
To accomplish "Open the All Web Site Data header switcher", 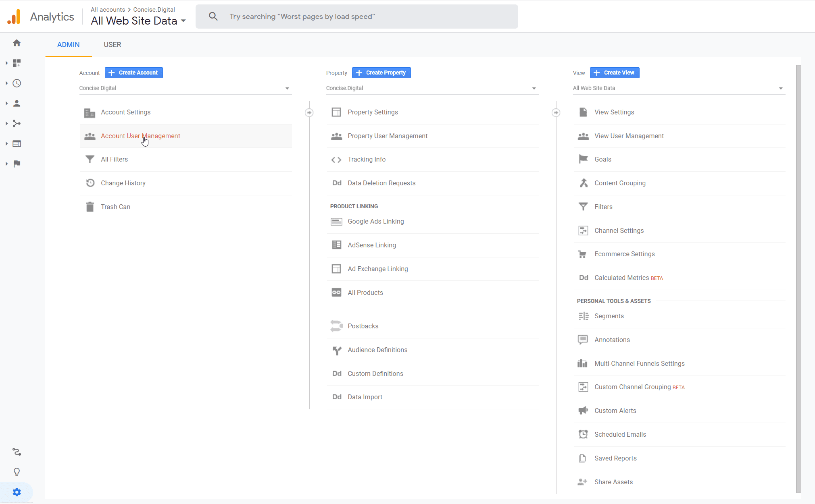I will [x=138, y=21].
